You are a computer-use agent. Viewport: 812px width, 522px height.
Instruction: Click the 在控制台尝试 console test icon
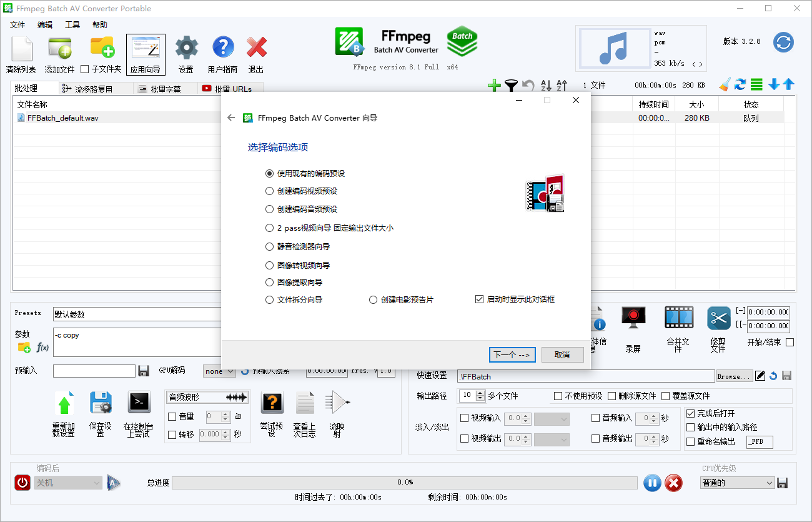coord(139,402)
